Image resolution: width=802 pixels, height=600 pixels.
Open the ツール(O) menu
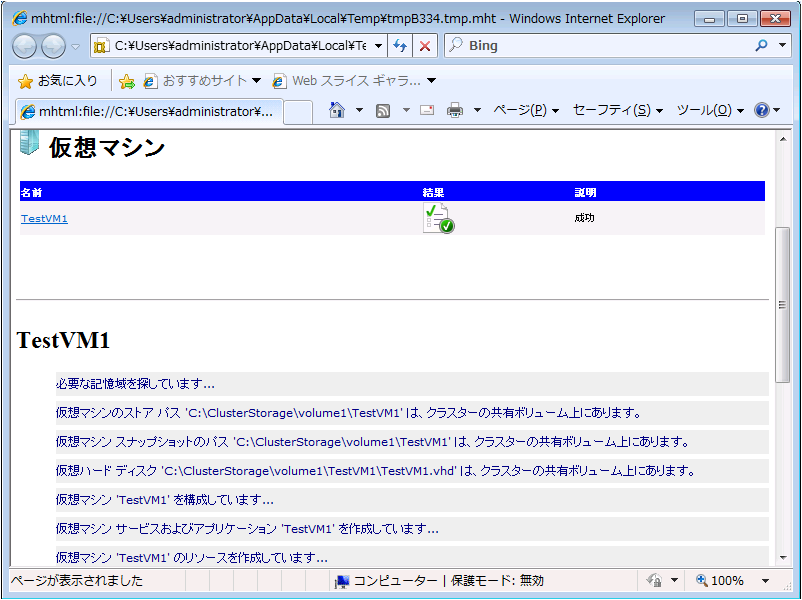(x=710, y=110)
